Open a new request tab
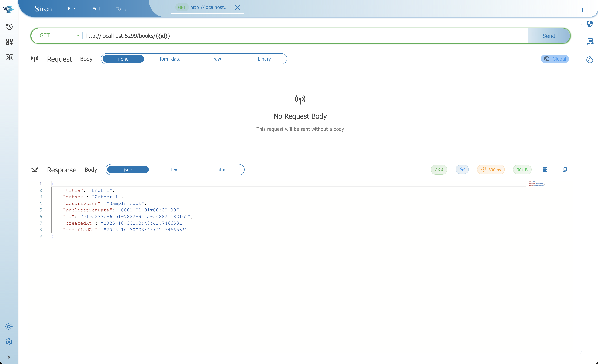The width and height of the screenshot is (598, 364). [x=583, y=10]
